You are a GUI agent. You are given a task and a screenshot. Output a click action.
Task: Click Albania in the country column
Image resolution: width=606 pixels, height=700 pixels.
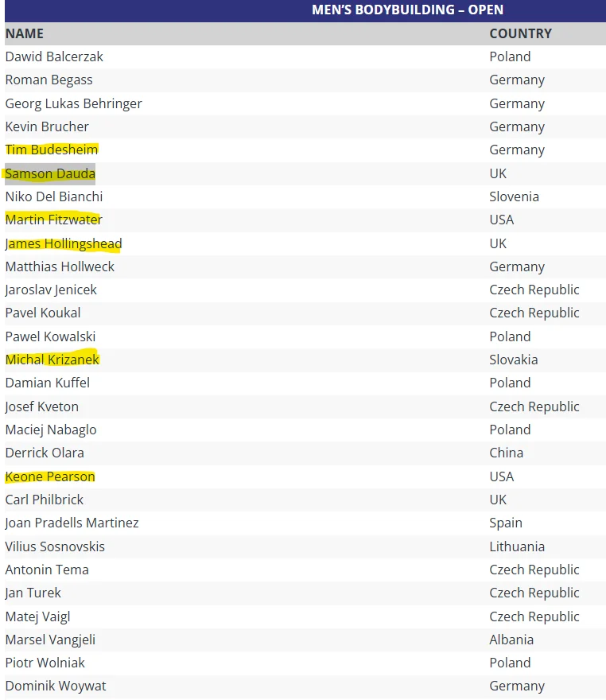click(511, 640)
